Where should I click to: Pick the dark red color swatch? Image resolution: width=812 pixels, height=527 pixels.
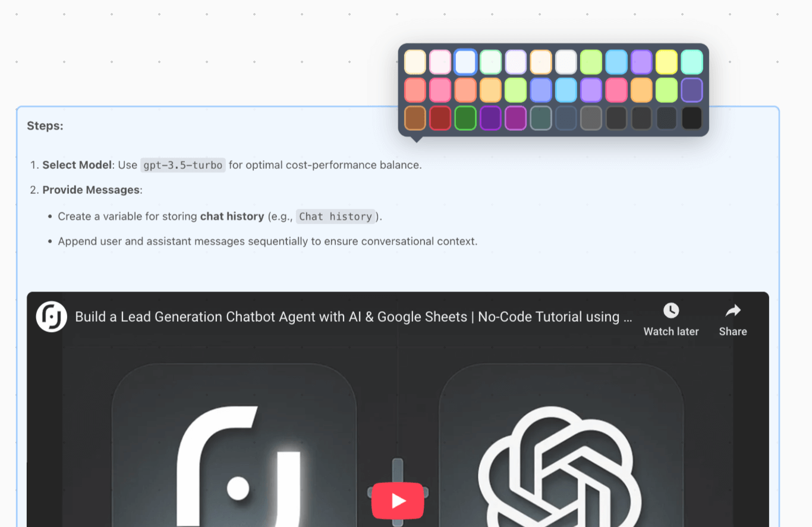(440, 118)
